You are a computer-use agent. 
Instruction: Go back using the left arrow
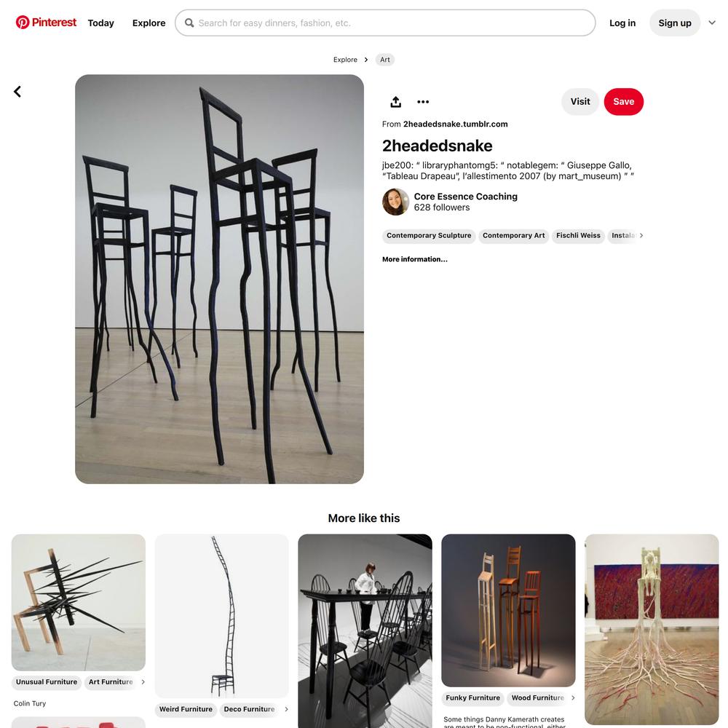(x=17, y=92)
